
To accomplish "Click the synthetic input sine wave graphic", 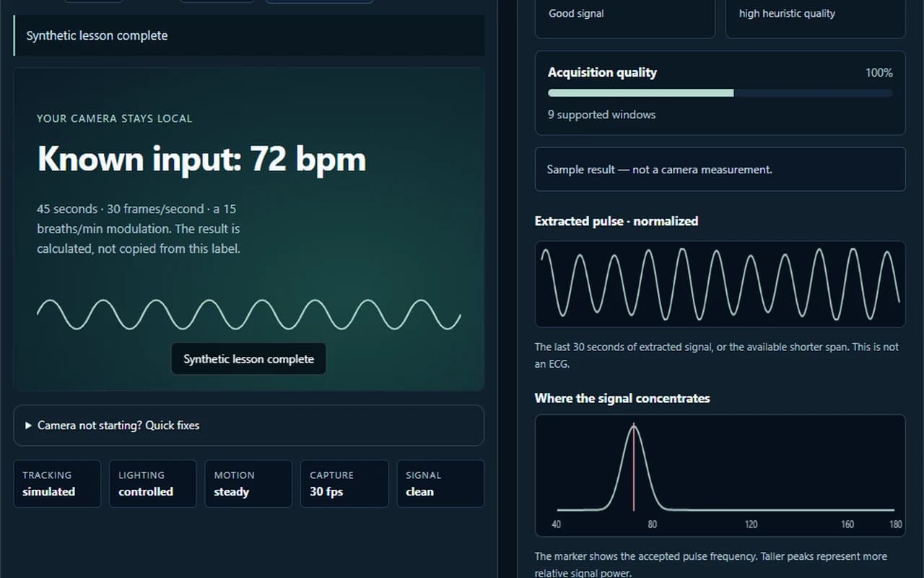I will click(248, 314).
